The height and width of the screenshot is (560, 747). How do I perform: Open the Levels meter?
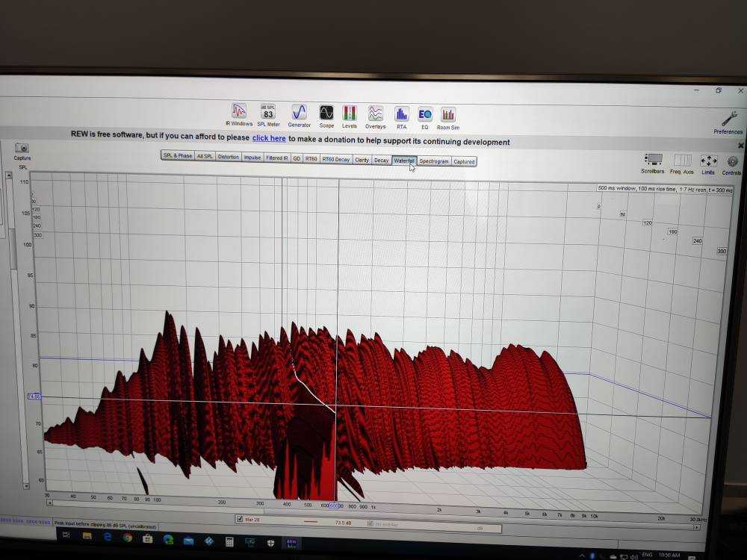click(349, 116)
